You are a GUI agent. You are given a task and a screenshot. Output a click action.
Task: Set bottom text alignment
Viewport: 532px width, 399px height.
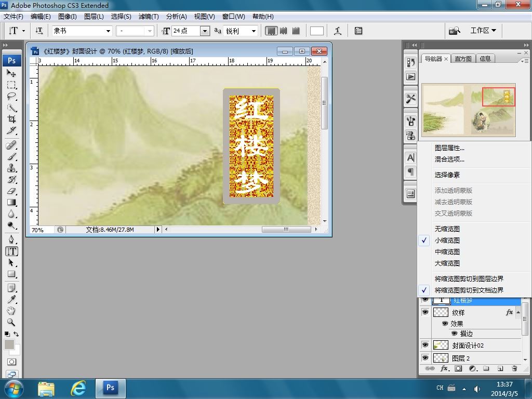pos(296,31)
